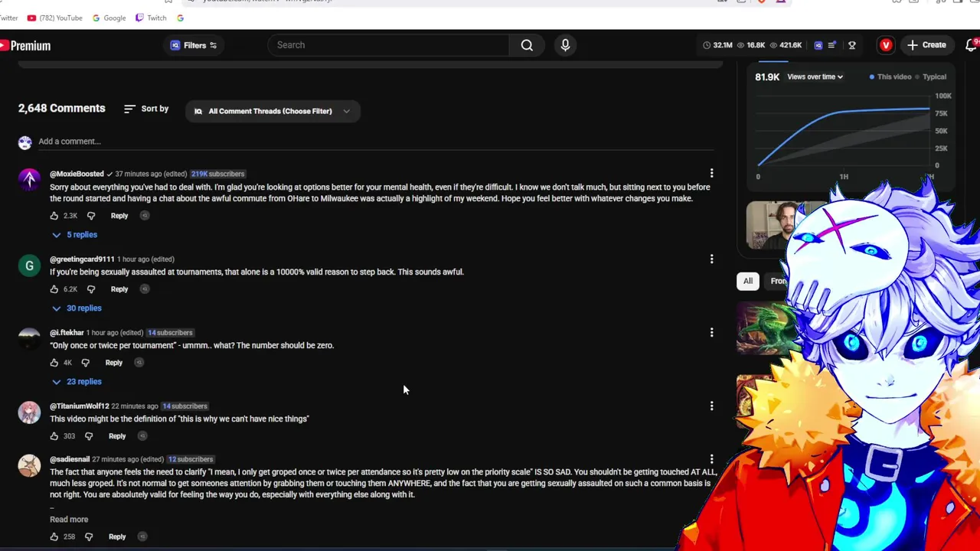Image resolution: width=980 pixels, height=551 pixels.
Task: Dislike the @i.ftekhar comment
Action: tap(86, 363)
